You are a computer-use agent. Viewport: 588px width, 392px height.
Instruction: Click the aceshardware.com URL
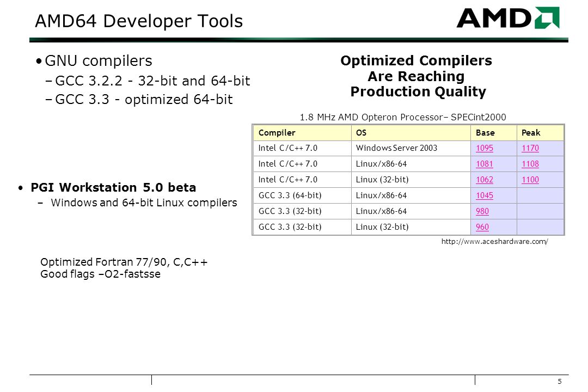pos(494,242)
